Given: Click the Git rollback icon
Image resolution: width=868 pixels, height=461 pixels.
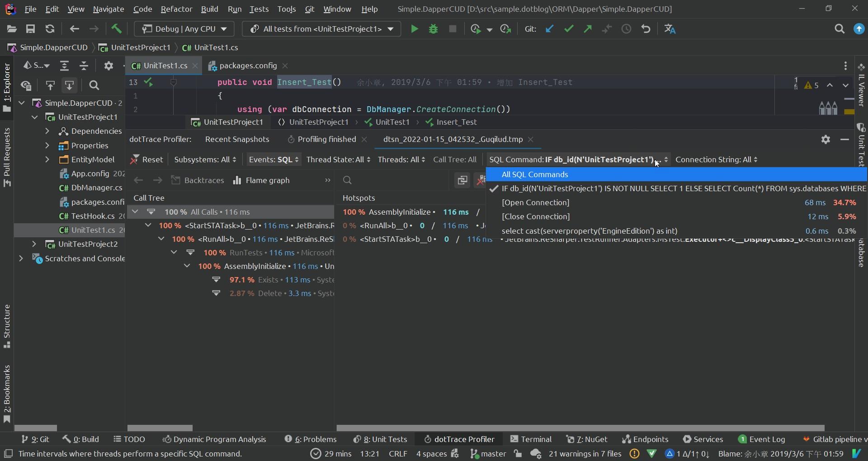Looking at the screenshot, I should [646, 29].
